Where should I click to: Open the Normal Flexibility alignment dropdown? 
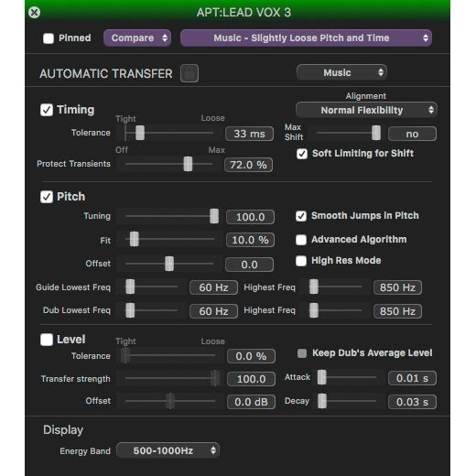point(366,110)
